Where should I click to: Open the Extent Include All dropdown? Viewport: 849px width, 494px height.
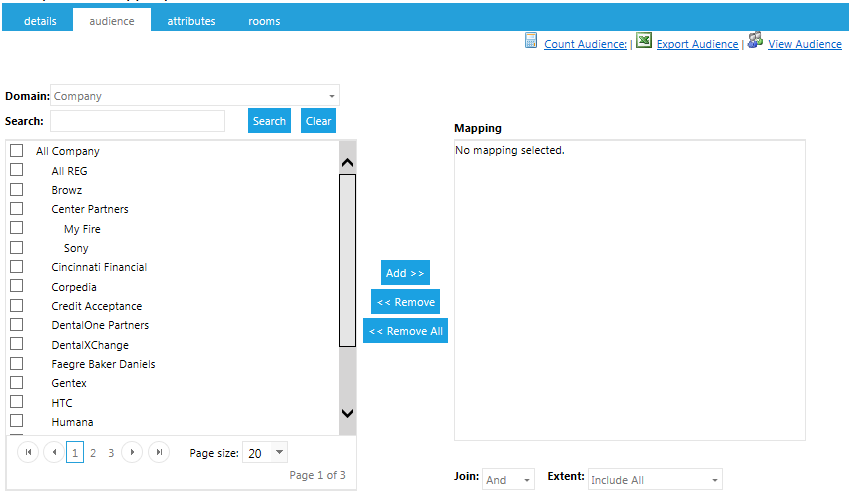[x=715, y=480]
